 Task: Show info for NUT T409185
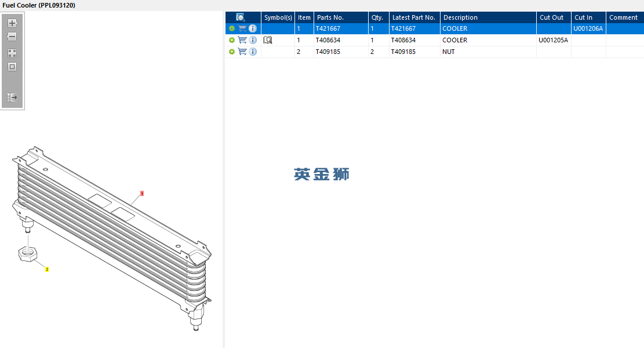pyautogui.click(x=253, y=52)
